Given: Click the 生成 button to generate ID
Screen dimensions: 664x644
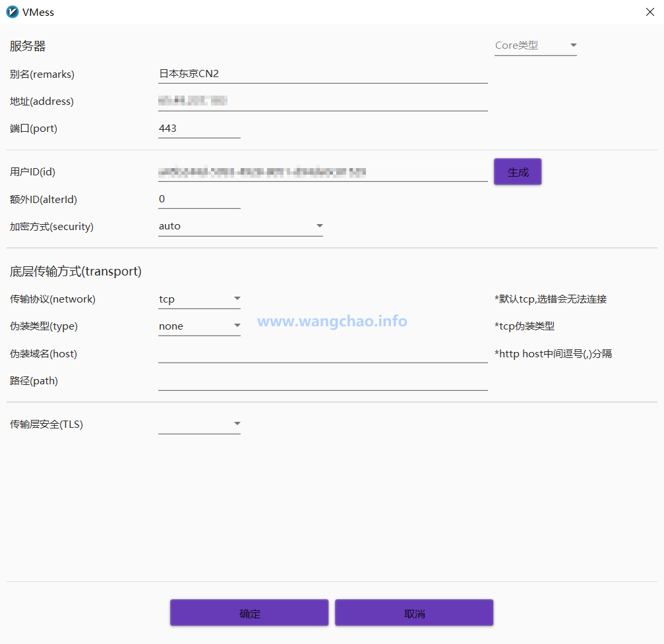Looking at the screenshot, I should point(518,172).
